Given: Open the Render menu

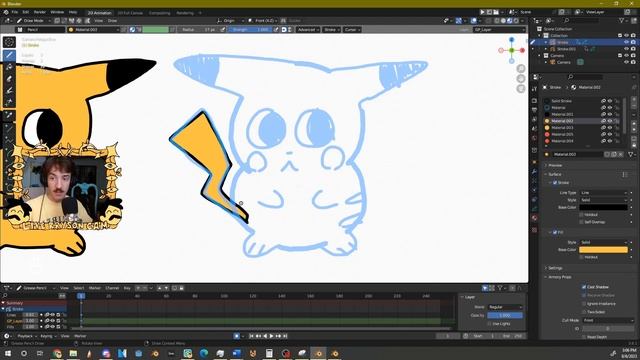Looking at the screenshot, I should [x=40, y=12].
